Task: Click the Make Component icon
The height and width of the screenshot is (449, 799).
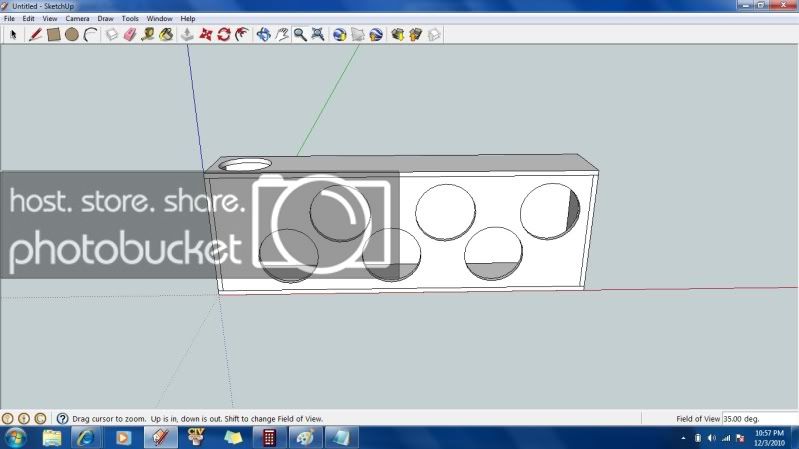Action: pyautogui.click(x=112, y=35)
